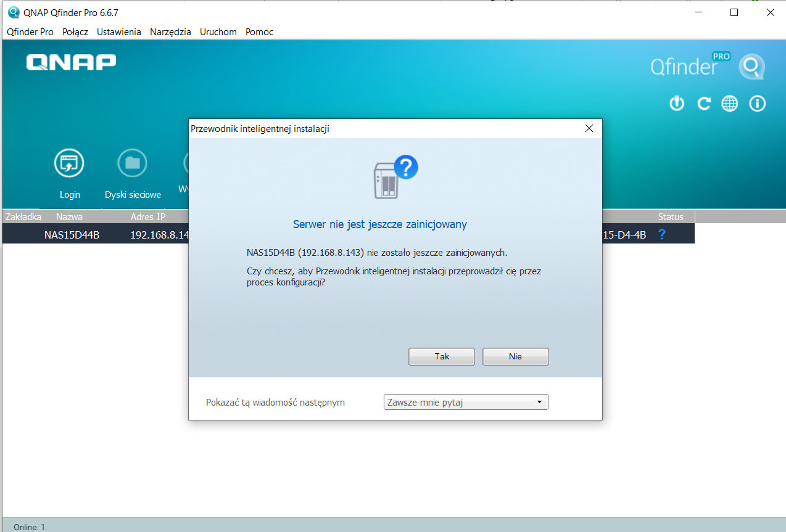Open the Ustawienia menu
This screenshot has width=786, height=532.
[119, 32]
